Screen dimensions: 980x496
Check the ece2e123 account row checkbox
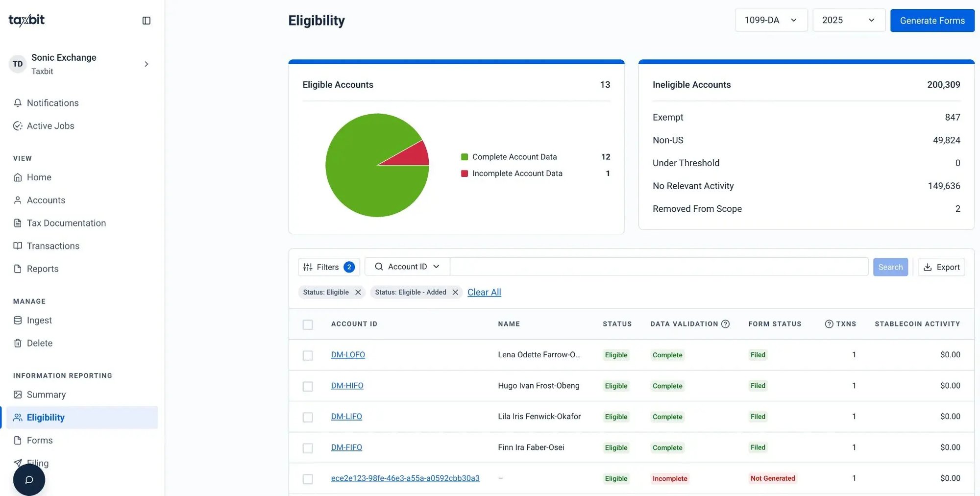308,479
